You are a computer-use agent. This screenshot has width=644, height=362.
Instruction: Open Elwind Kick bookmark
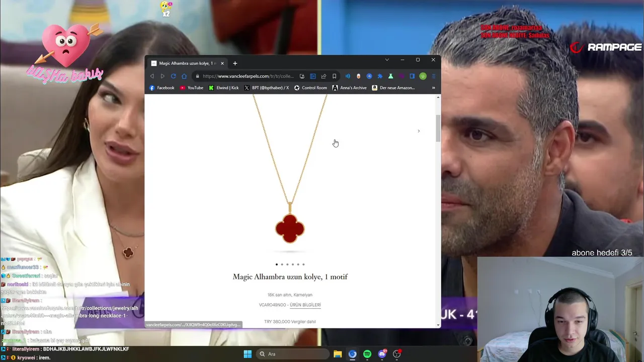[224, 87]
